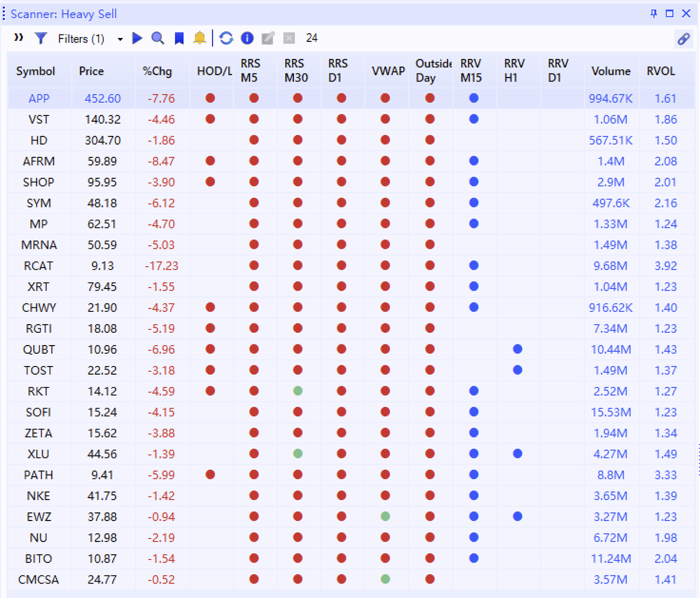Image resolution: width=700 pixels, height=598 pixels.
Task: Pin the scanner panel
Action: 654,13
